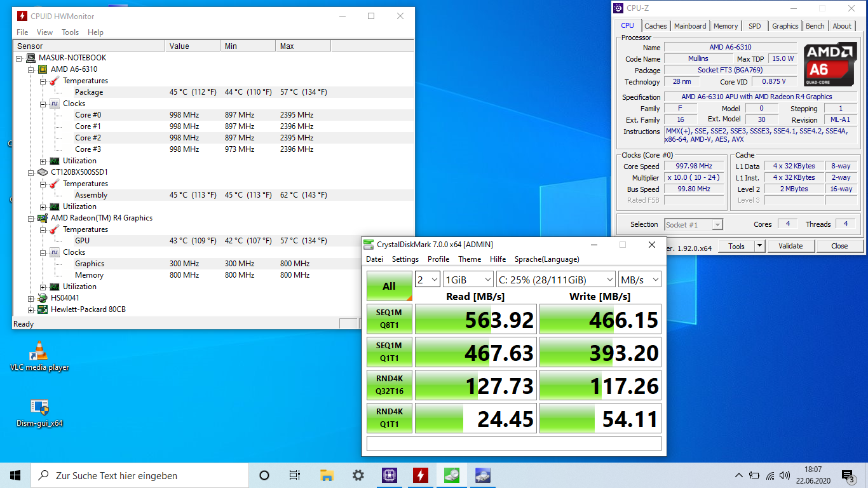This screenshot has width=868, height=488.
Task: Click the 563.92 read result bar
Action: [x=476, y=319]
